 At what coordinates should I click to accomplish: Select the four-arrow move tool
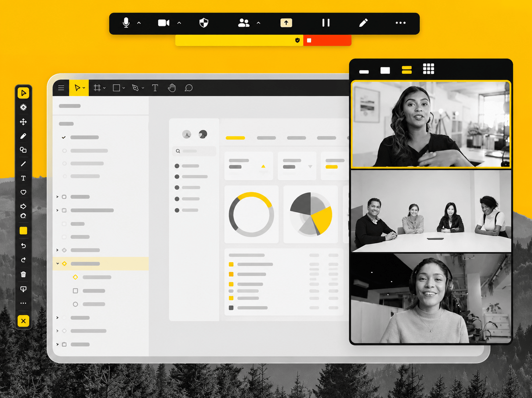click(23, 122)
